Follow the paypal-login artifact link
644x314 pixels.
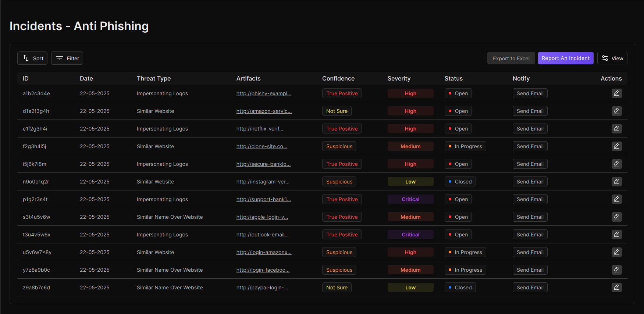pyautogui.click(x=262, y=288)
